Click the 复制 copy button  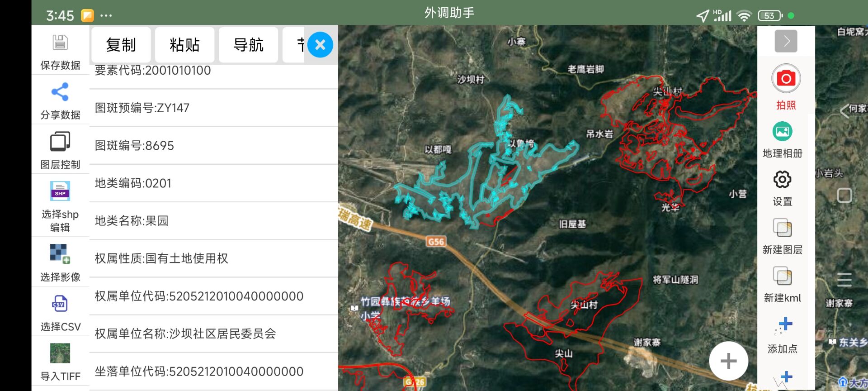click(x=121, y=45)
